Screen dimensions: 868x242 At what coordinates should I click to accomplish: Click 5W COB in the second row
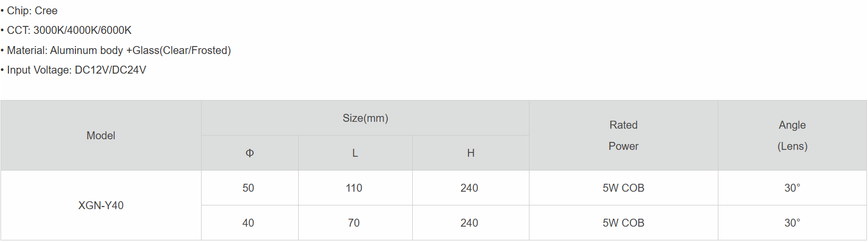click(x=623, y=223)
